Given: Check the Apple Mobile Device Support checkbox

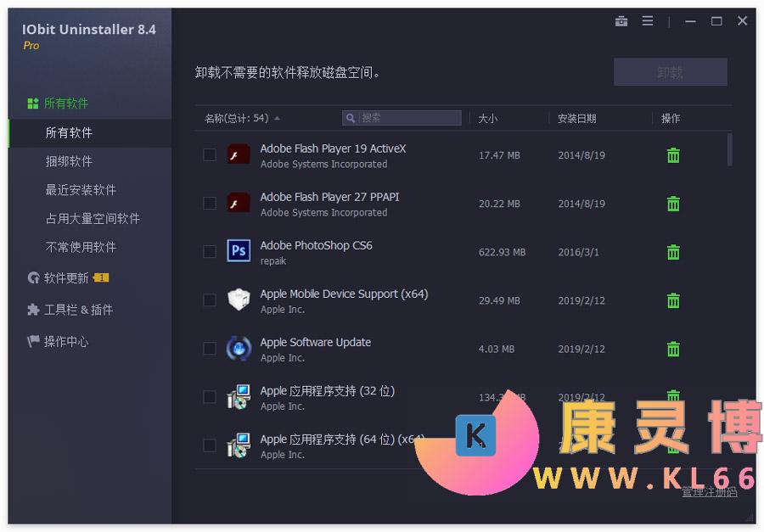Looking at the screenshot, I should point(210,300).
